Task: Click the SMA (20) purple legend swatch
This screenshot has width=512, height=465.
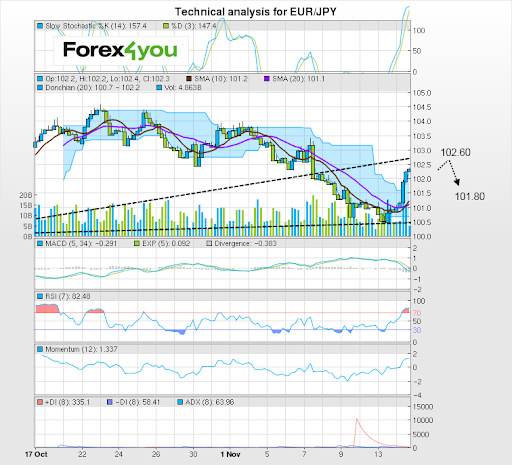Action: point(267,79)
